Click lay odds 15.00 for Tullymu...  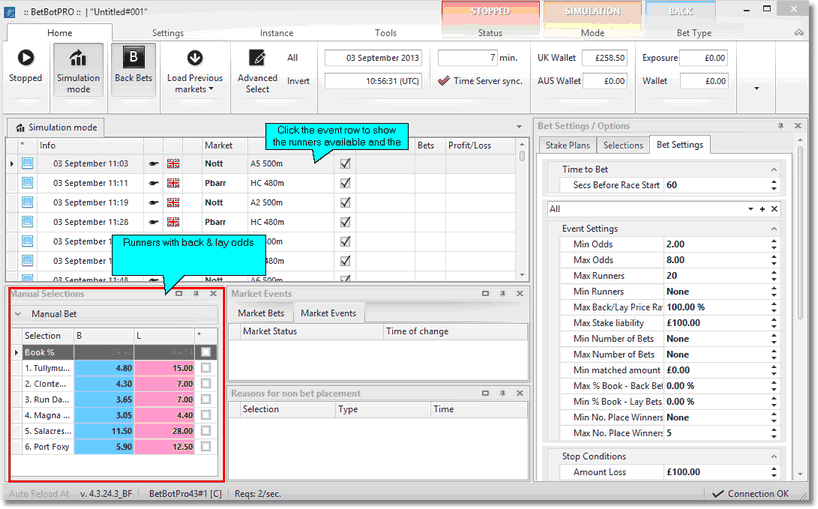(x=164, y=368)
